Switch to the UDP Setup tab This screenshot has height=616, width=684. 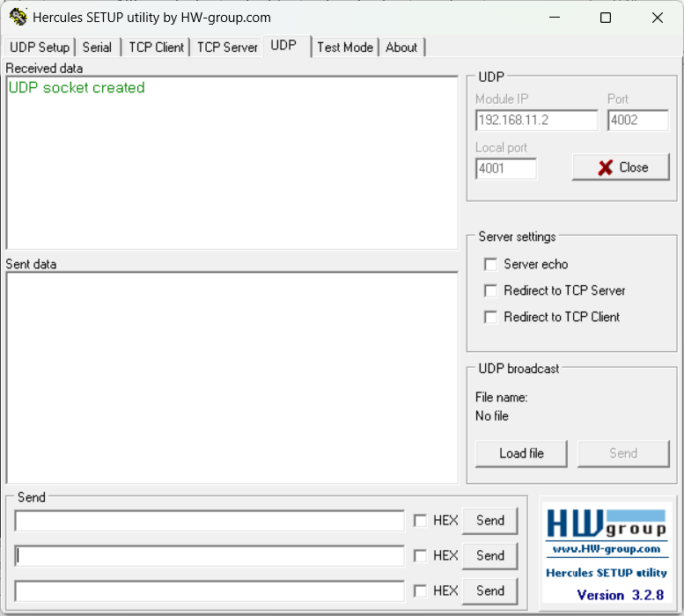[40, 48]
